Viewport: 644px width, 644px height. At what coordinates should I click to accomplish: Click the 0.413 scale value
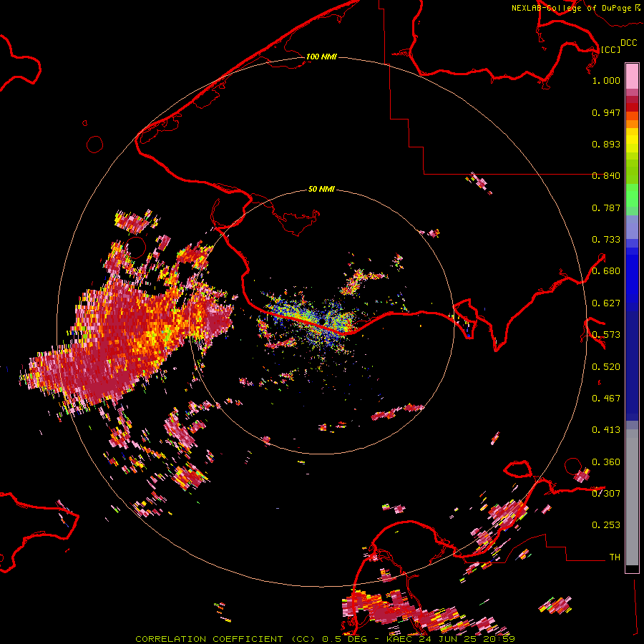(606, 430)
